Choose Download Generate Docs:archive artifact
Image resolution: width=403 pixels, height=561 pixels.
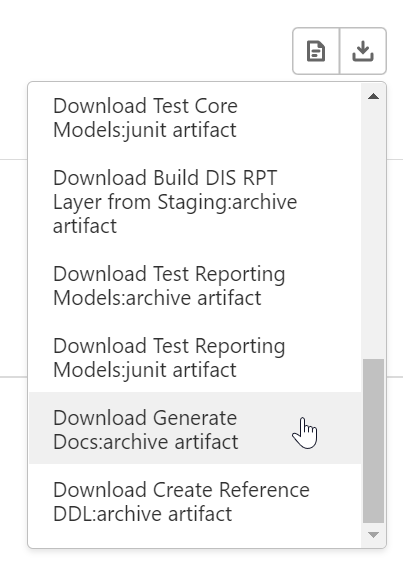(x=195, y=428)
